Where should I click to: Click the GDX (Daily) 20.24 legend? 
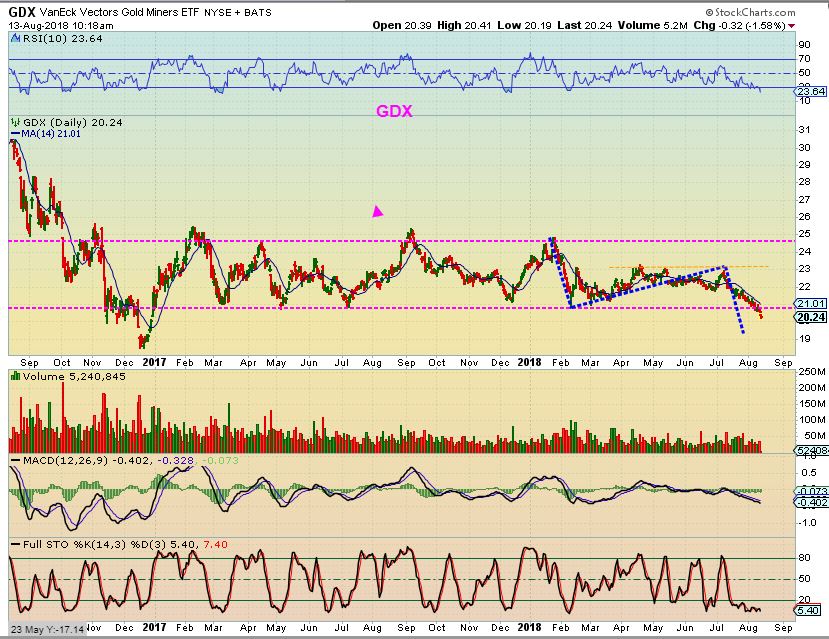tap(72, 122)
